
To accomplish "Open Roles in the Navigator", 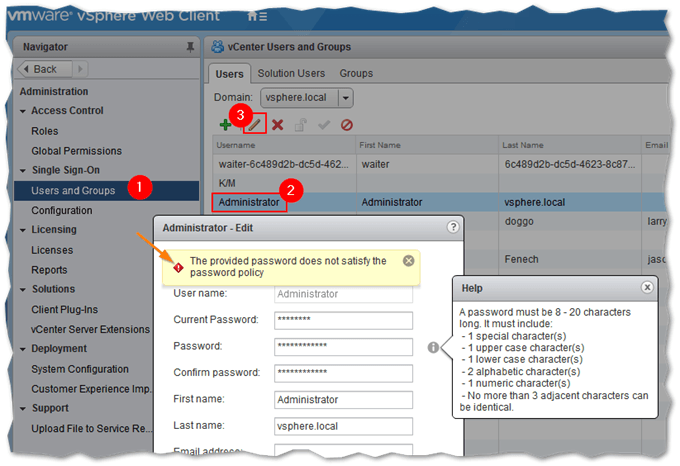I will point(45,131).
